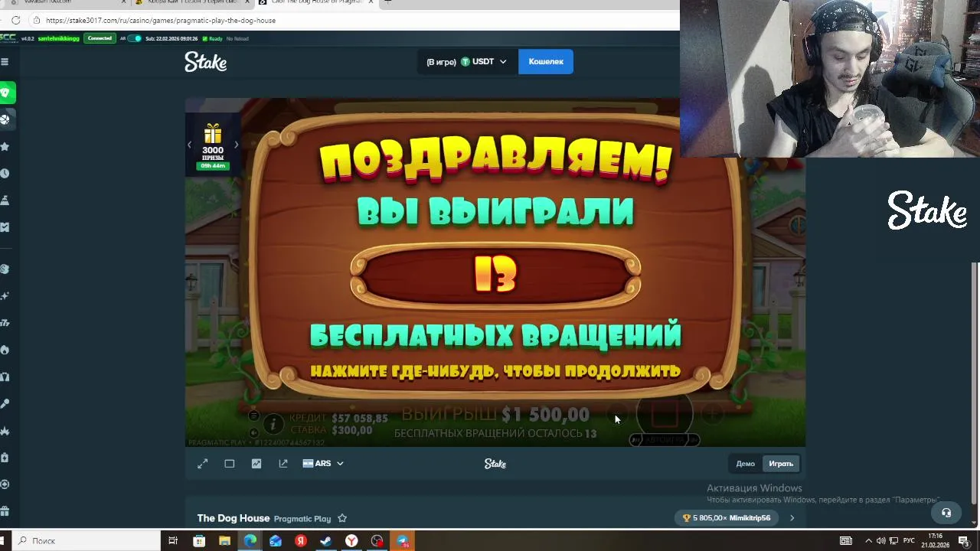Open Pragmatic Play provider link

[x=302, y=519]
